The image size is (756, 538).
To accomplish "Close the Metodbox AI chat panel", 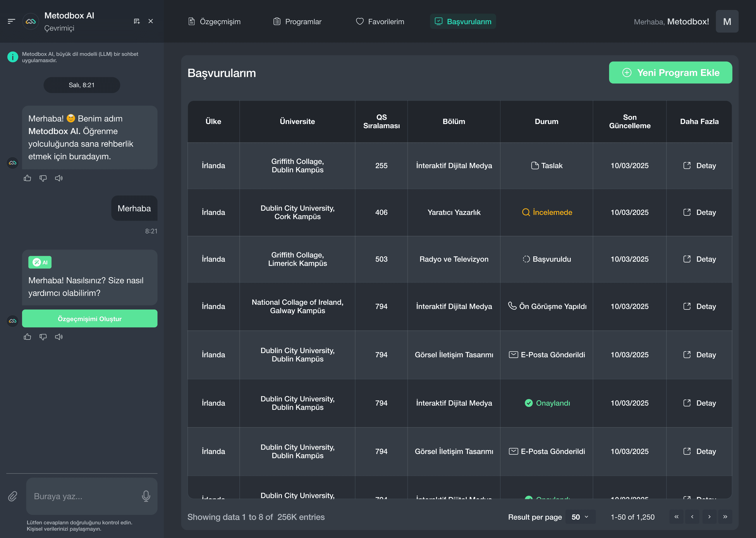I will click(x=151, y=21).
